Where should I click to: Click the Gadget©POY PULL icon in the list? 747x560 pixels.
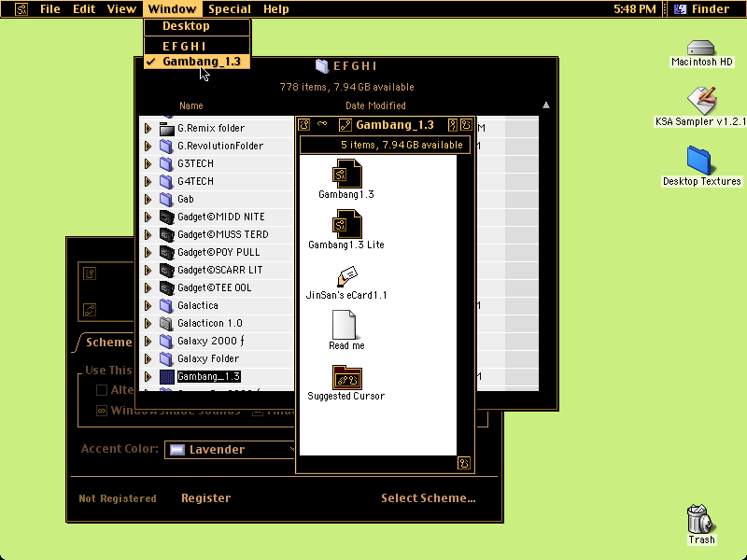coord(166,252)
